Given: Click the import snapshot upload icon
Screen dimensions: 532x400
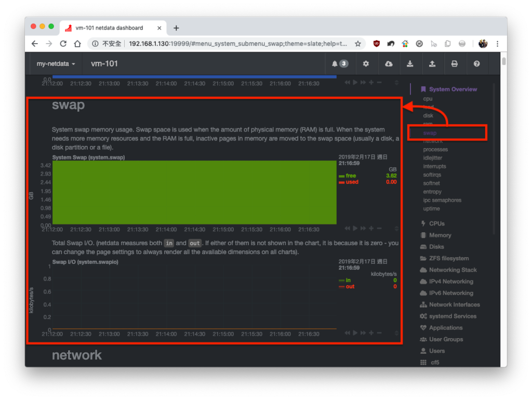Looking at the screenshot, I should pos(432,64).
